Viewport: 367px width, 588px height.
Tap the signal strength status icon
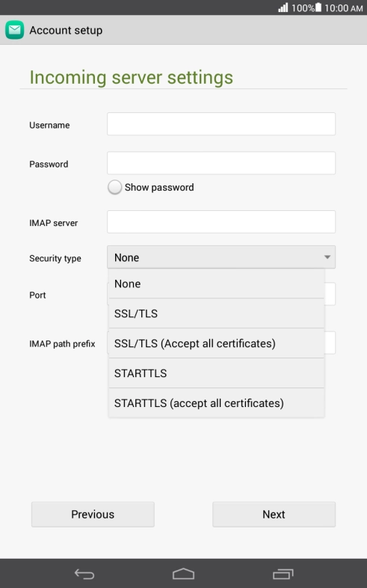coord(283,7)
